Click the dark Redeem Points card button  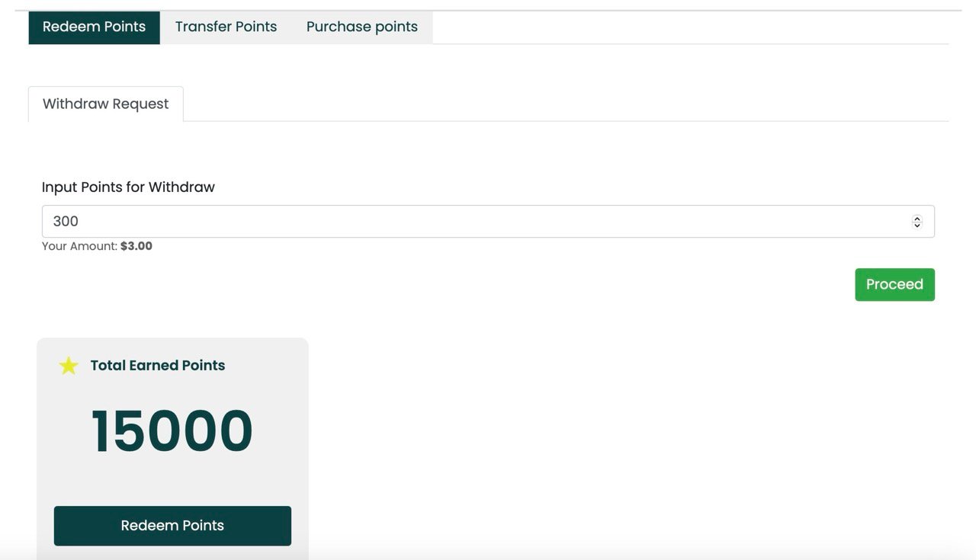(172, 526)
